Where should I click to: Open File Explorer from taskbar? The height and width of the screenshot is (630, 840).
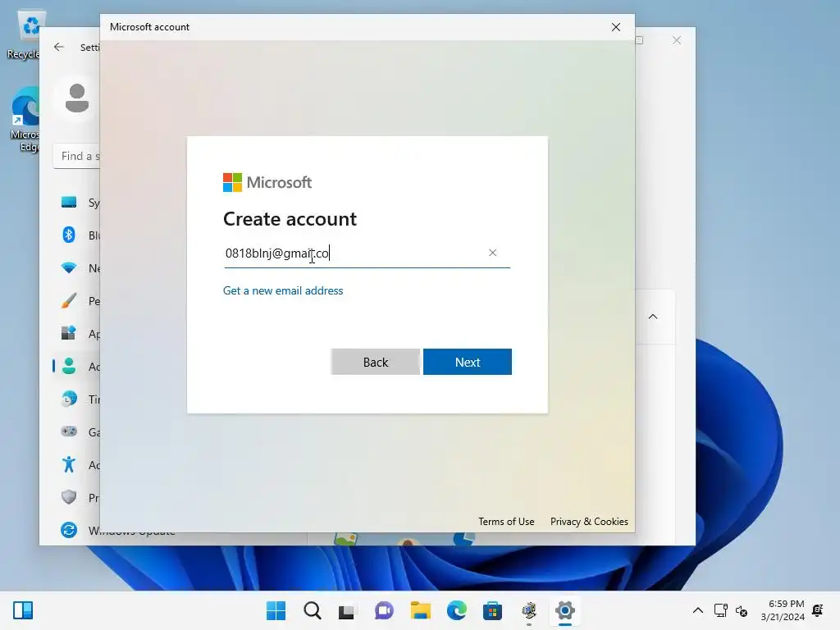click(421, 610)
